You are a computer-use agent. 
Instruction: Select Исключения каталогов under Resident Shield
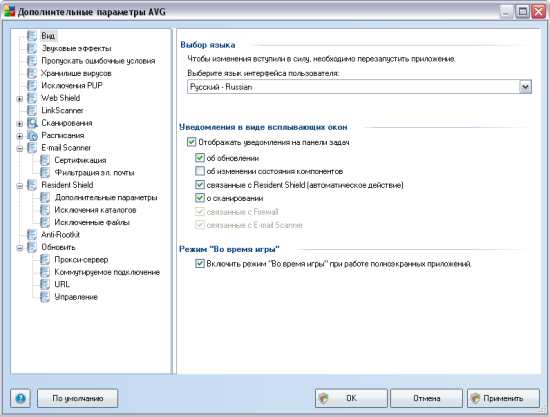95,210
